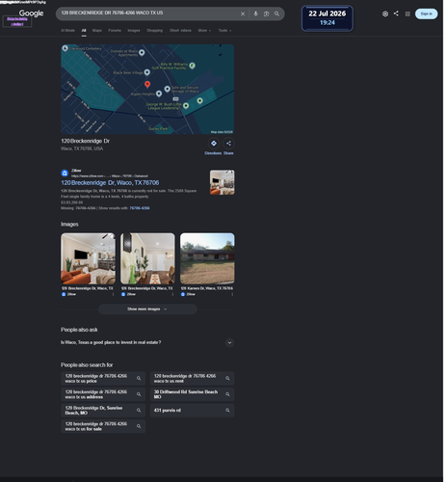Switch to AI Mode tab
The image size is (448, 482).
point(67,31)
